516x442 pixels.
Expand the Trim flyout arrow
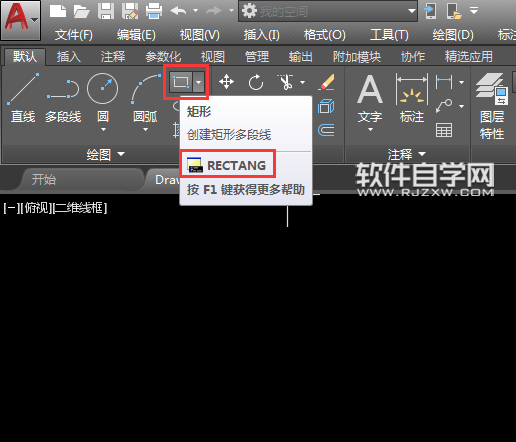(x=302, y=82)
